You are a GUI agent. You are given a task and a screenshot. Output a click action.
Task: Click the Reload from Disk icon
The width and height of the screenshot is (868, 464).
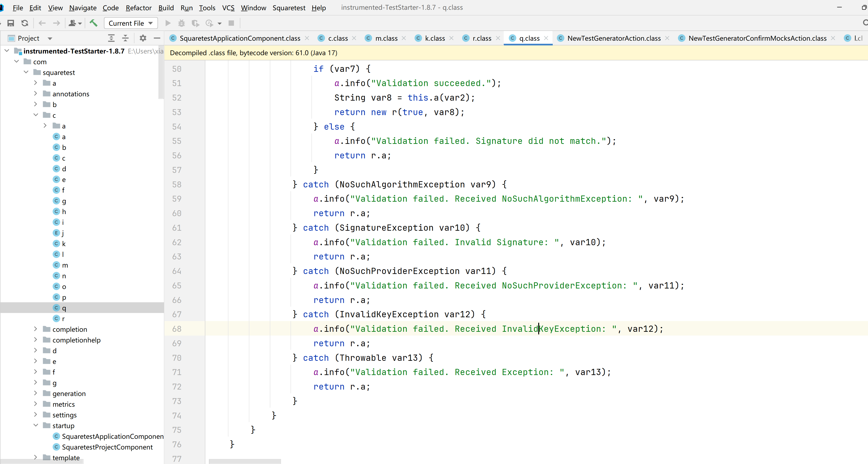tap(25, 23)
